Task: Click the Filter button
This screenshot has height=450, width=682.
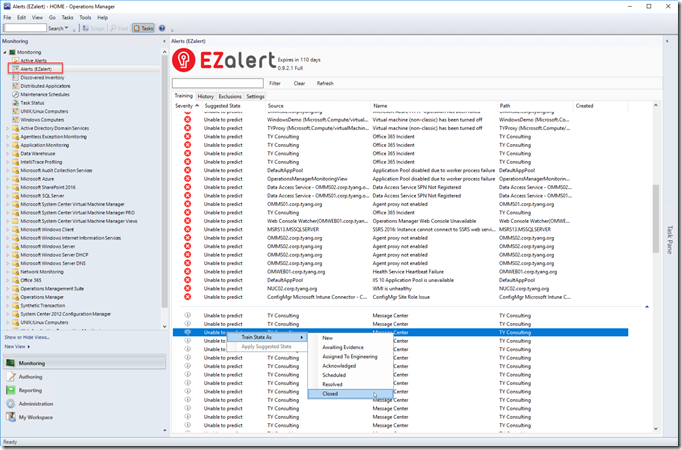Action: (x=275, y=83)
